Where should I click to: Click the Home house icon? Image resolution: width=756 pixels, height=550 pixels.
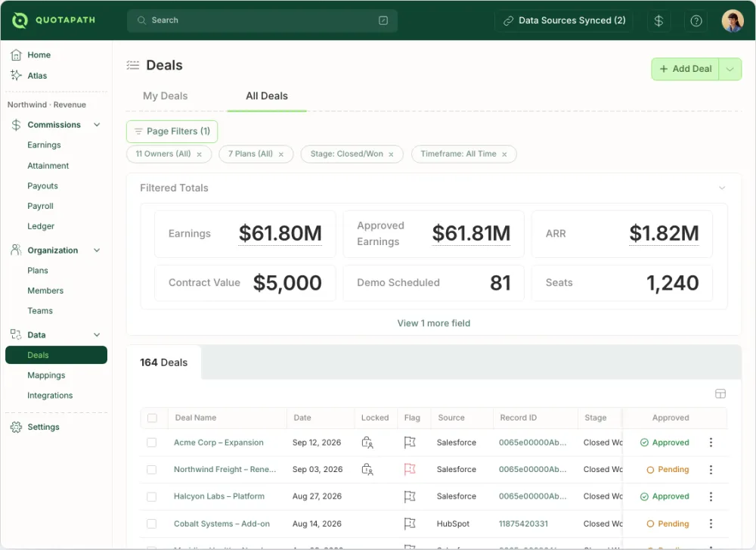16,55
